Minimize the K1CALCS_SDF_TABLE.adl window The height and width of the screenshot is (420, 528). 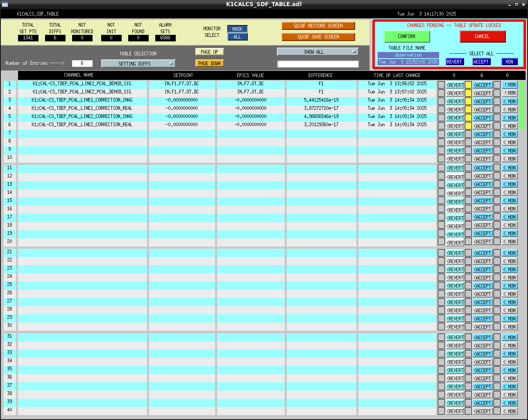(x=510, y=5)
